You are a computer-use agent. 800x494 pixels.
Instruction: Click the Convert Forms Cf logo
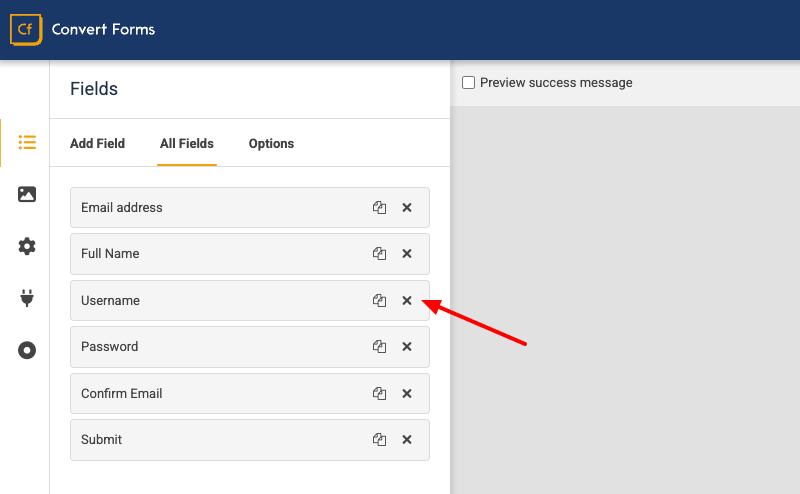coord(26,30)
